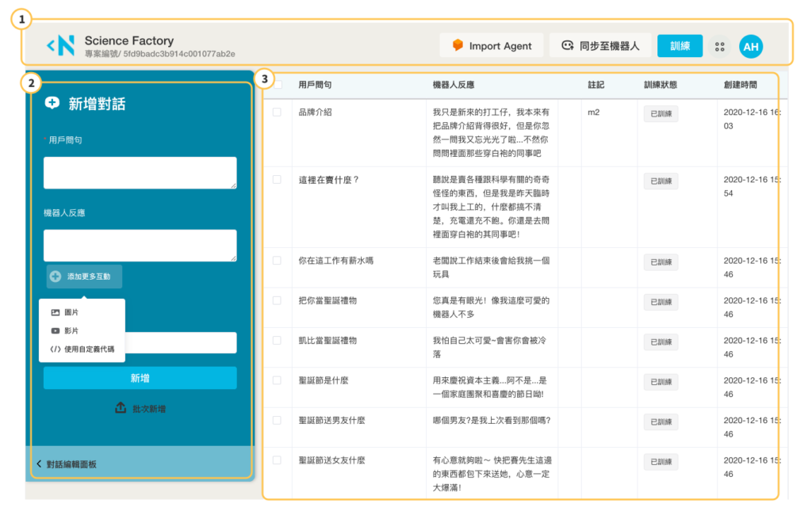Select the 把你當聖誕禮物 row checkbox
Screen dimensions: 812x515
[277, 300]
